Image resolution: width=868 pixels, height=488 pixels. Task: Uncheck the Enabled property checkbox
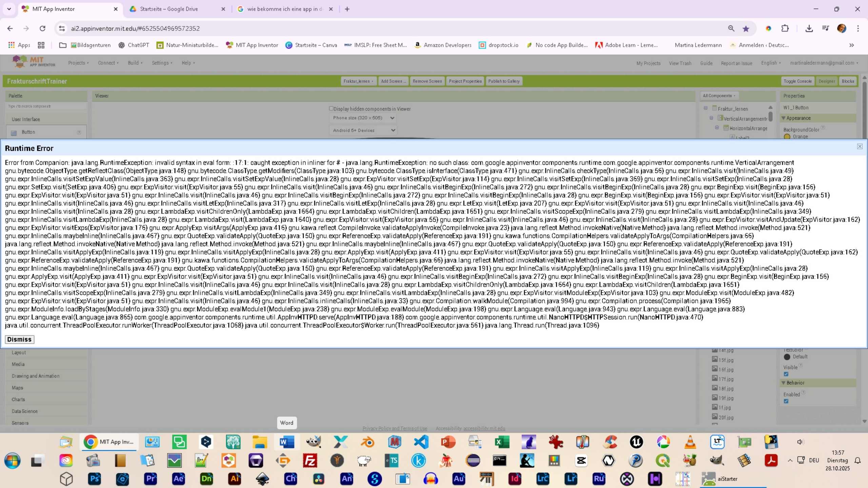tap(786, 401)
